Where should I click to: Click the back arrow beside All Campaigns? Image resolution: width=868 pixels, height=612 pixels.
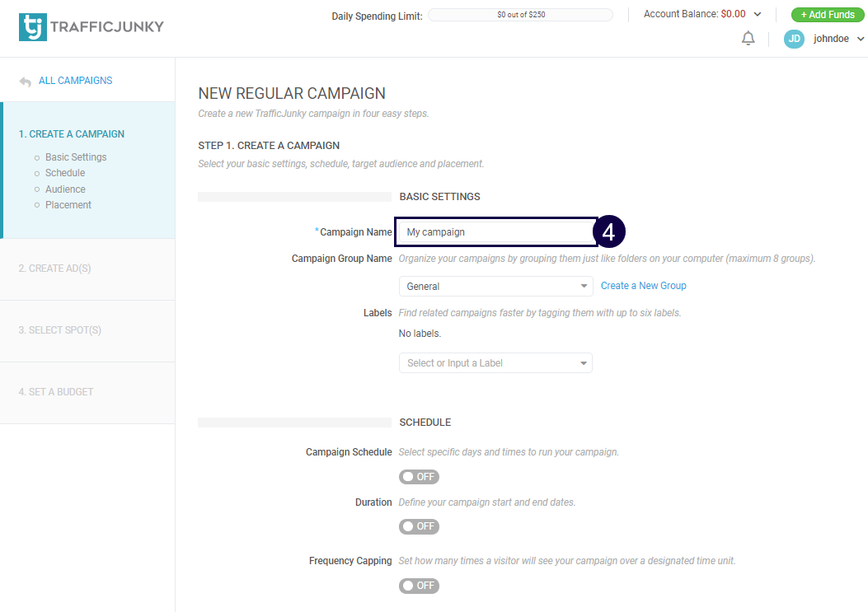[25, 82]
